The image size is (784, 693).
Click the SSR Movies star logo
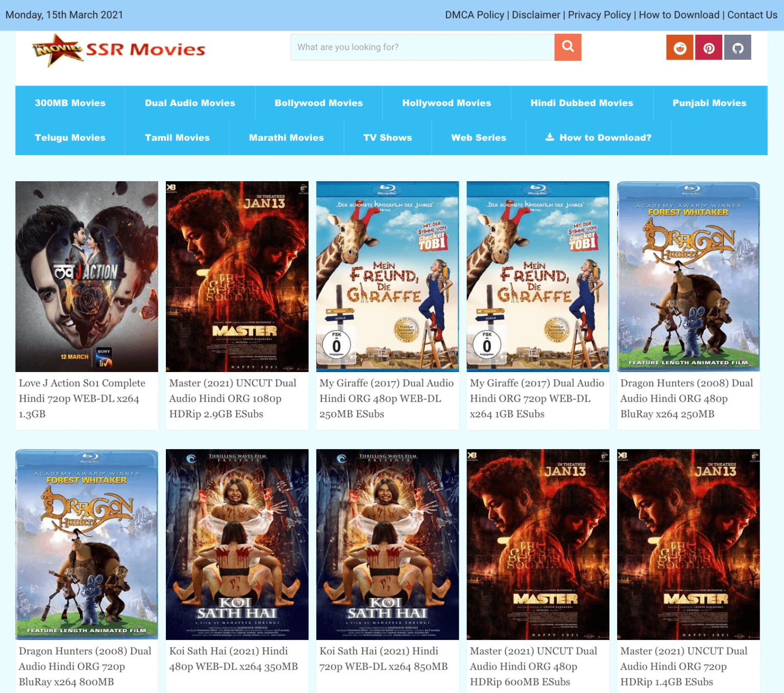click(57, 49)
